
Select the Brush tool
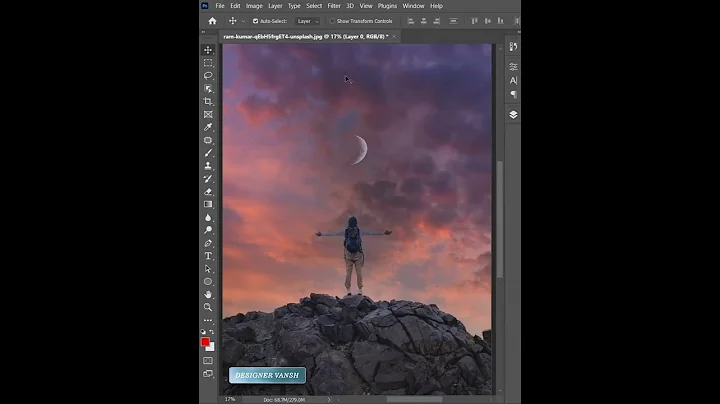tap(208, 153)
